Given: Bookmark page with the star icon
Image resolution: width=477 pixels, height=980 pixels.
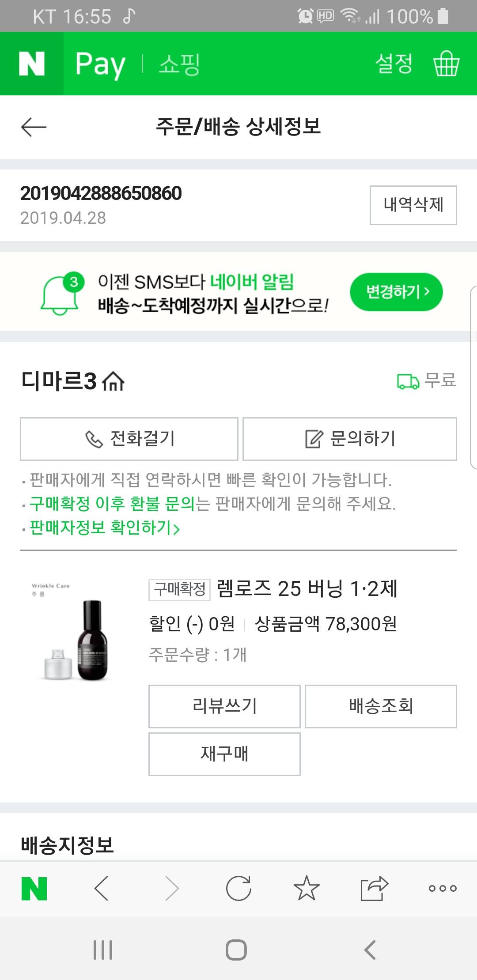Looking at the screenshot, I should point(306,888).
